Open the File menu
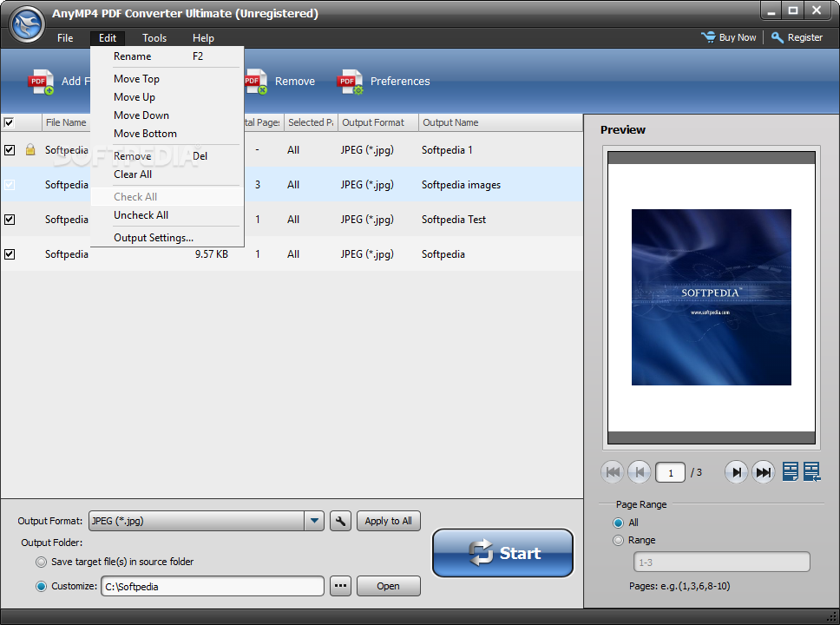Screen dimensions: 840x625 (x=65, y=38)
